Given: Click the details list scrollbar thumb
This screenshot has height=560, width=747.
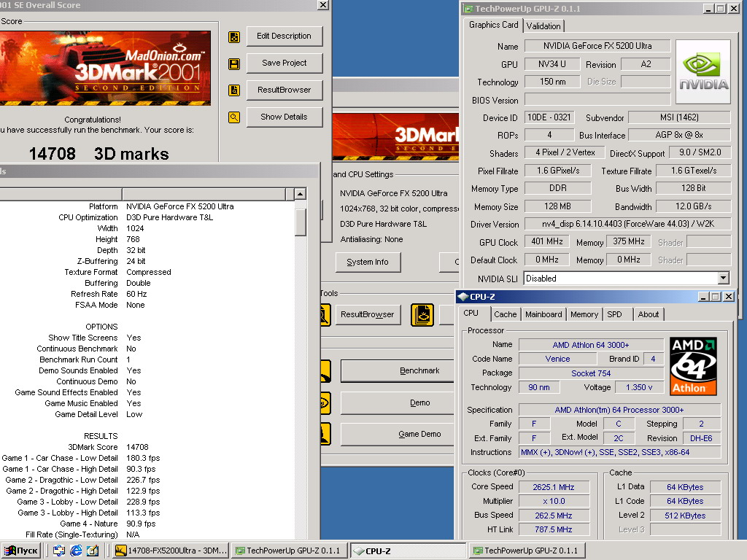Looking at the screenshot, I should (x=300, y=222).
